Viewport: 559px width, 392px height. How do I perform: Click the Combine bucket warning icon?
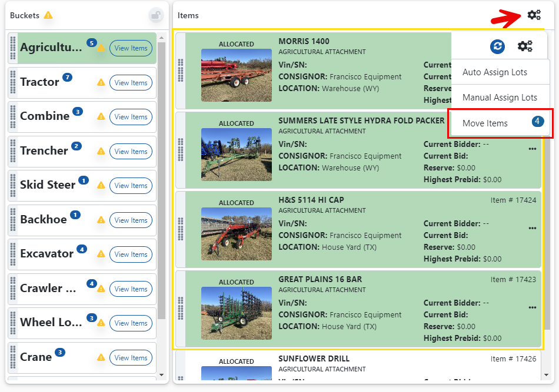pyautogui.click(x=101, y=116)
